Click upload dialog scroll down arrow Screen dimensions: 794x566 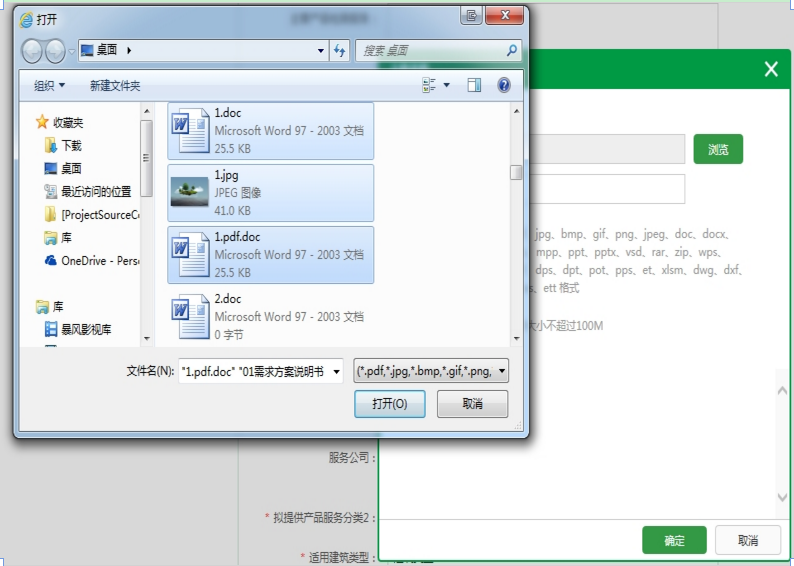coord(782,498)
